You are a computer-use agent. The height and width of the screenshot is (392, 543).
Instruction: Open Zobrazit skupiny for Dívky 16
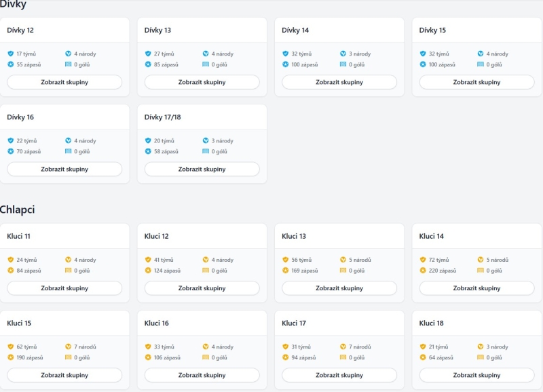coord(64,169)
